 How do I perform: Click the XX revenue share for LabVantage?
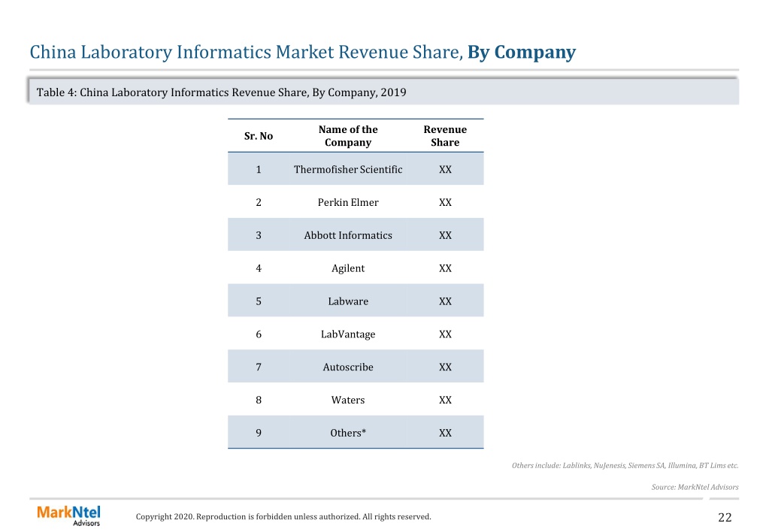(x=445, y=334)
